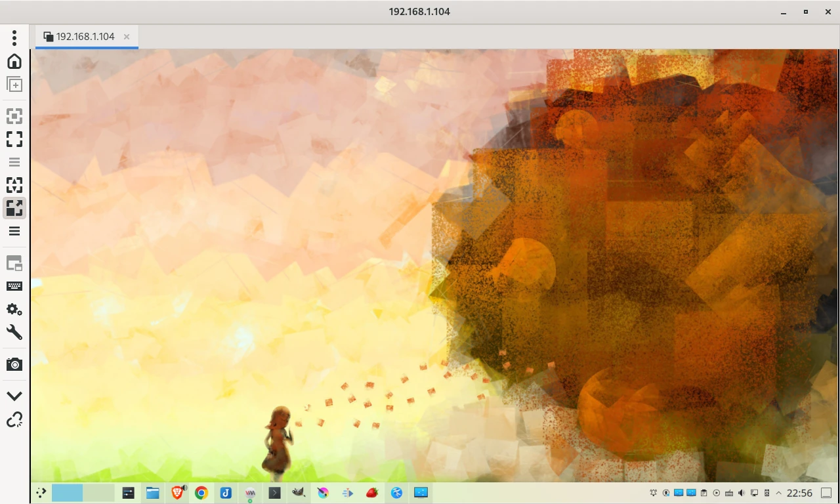Open the three-dot toolbar menu
This screenshot has height=504, width=840.
14,37
